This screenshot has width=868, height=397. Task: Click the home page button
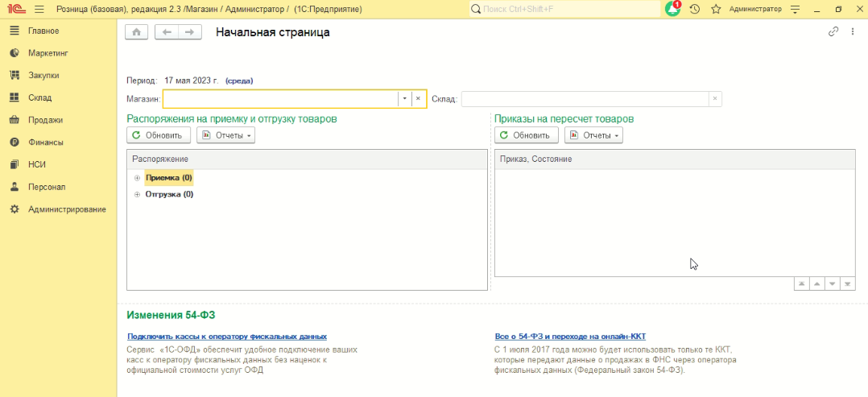pos(137,32)
